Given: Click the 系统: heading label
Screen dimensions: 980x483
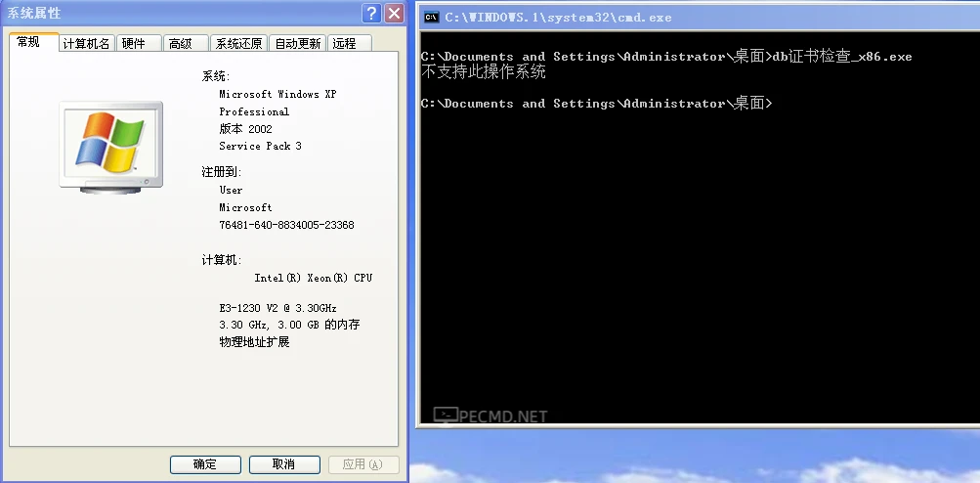Looking at the screenshot, I should point(216,76).
